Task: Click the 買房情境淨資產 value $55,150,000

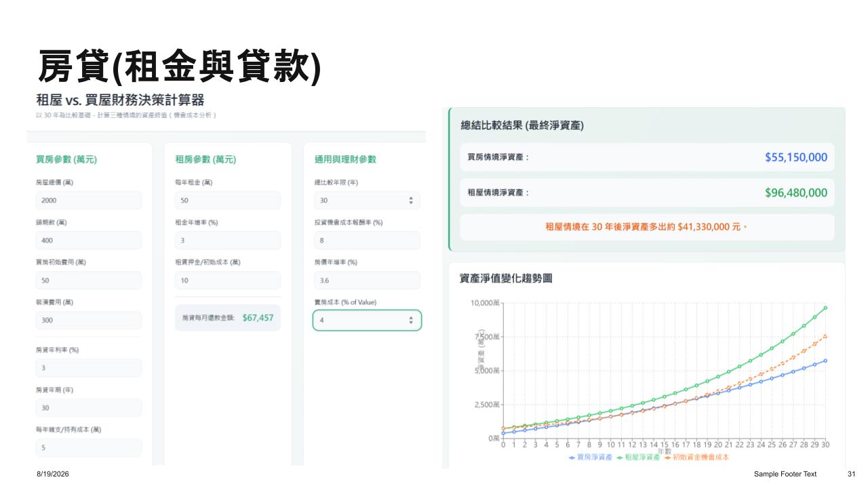Action: 796,157
